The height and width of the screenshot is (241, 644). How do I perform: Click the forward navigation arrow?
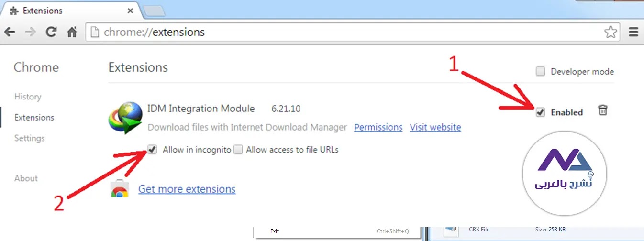point(30,33)
